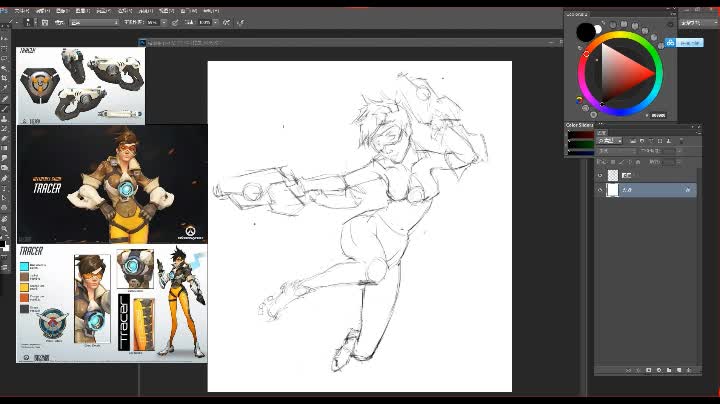Select the Gradient tool

point(6,148)
